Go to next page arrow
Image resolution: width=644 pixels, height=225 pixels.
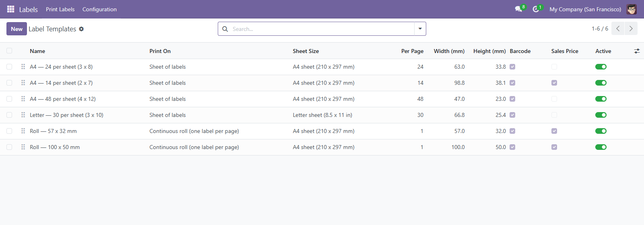[631, 29]
